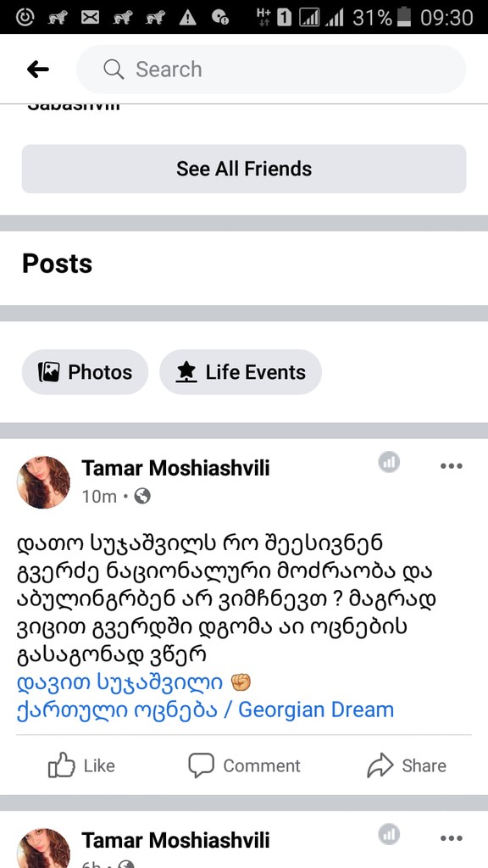Select the Photos filter chip
Viewport: 488px width, 868px height.
pyautogui.click(x=85, y=371)
